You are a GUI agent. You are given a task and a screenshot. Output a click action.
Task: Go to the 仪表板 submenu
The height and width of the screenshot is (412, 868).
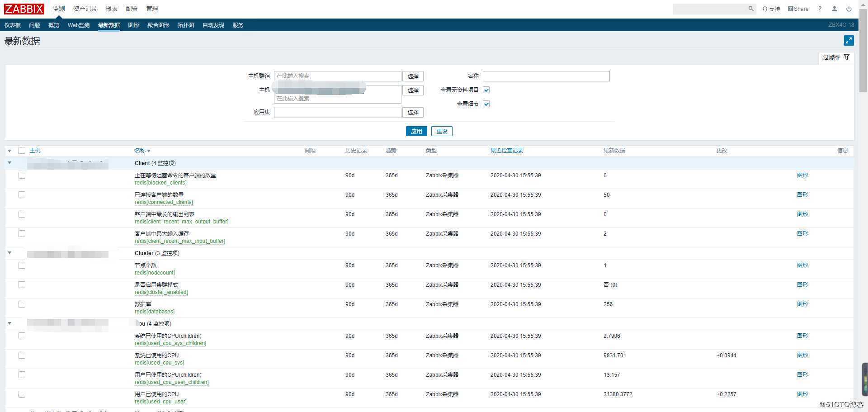(x=13, y=25)
